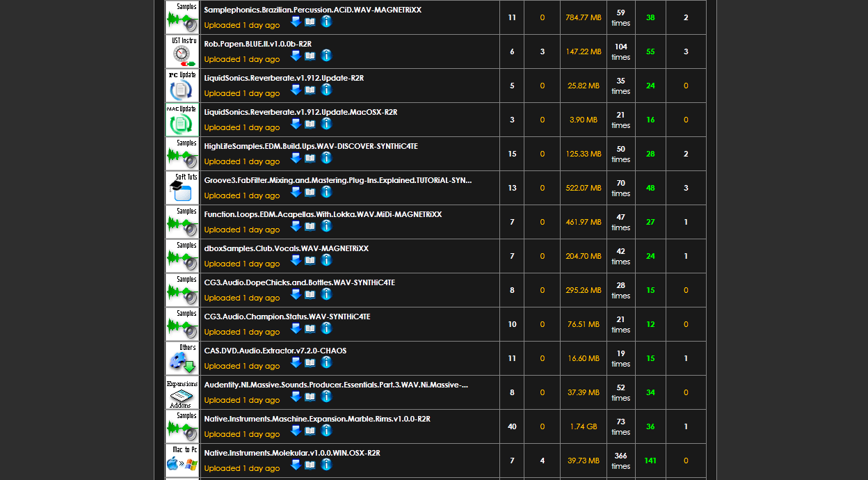Show info for Maschine Expansion Marble Rims
This screenshot has height=480, width=868.
pos(326,431)
